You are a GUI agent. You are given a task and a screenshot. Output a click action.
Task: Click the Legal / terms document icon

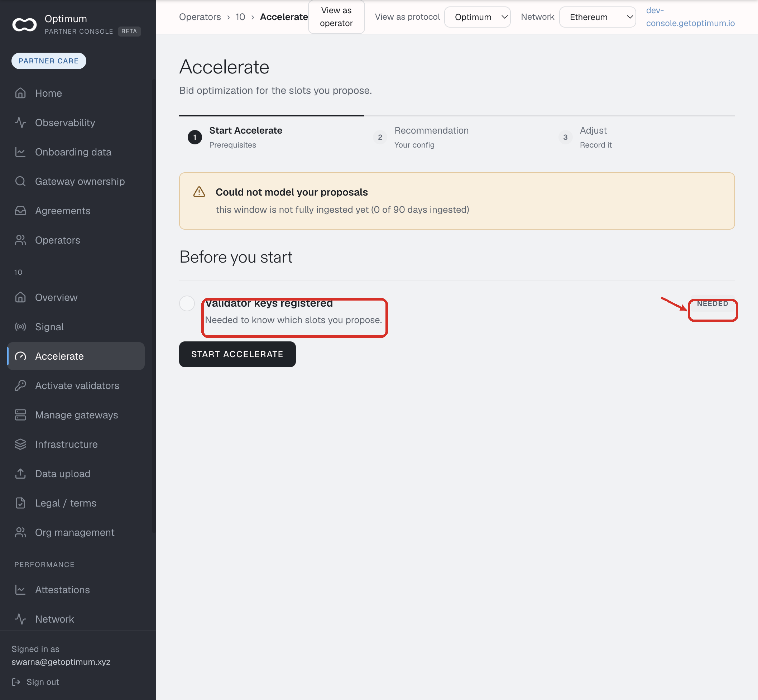pos(20,503)
